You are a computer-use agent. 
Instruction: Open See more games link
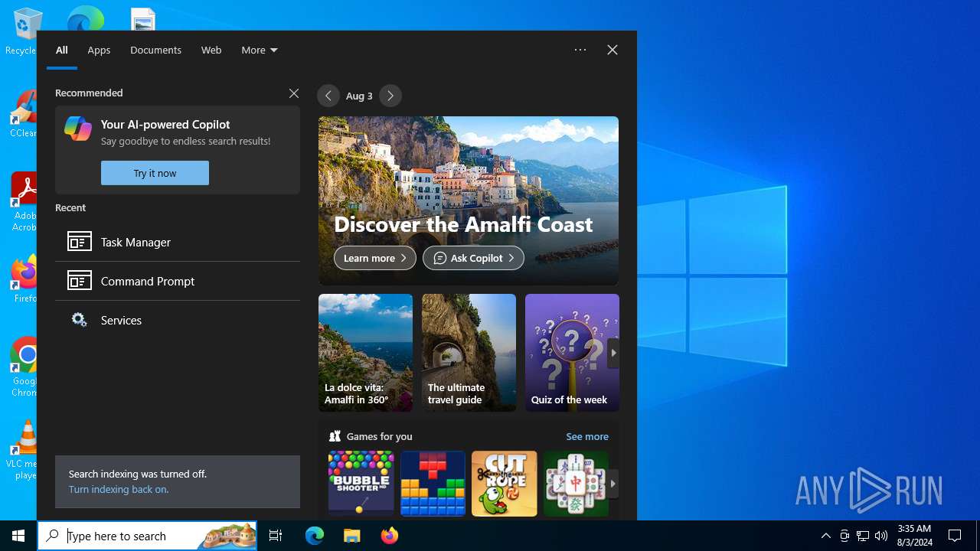587,436
